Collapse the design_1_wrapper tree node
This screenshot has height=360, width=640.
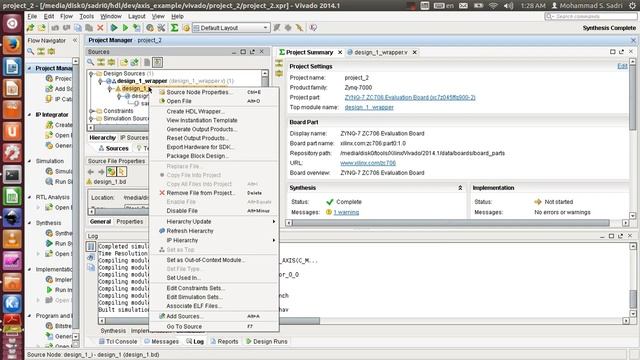coord(100,81)
